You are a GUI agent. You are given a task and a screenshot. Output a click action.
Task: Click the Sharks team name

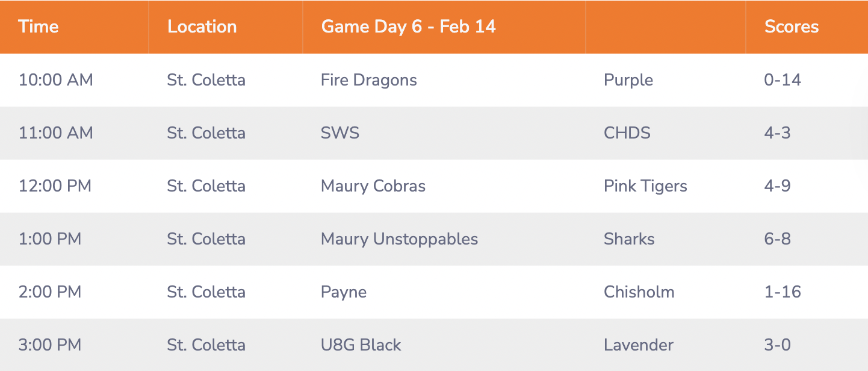click(628, 239)
